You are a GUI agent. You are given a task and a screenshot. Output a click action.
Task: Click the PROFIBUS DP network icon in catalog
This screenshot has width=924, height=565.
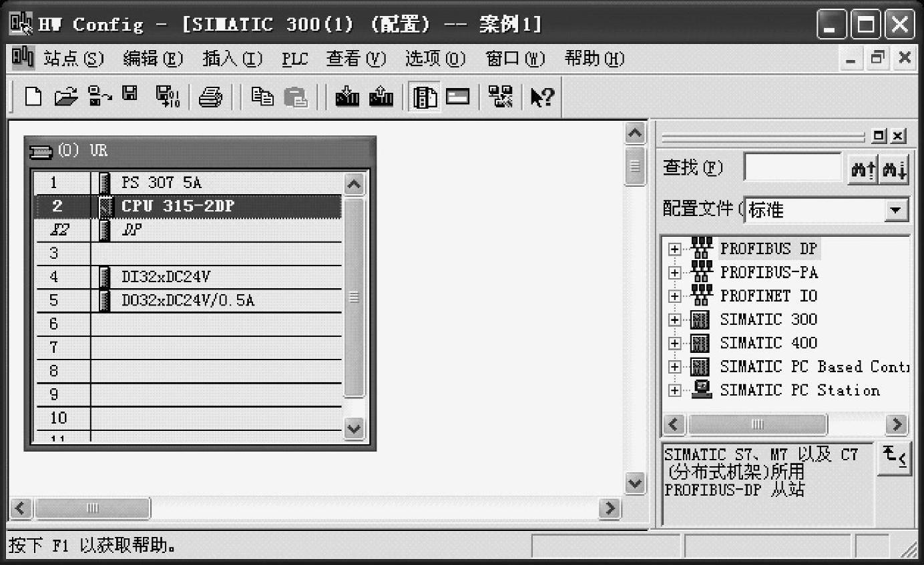tap(701, 248)
